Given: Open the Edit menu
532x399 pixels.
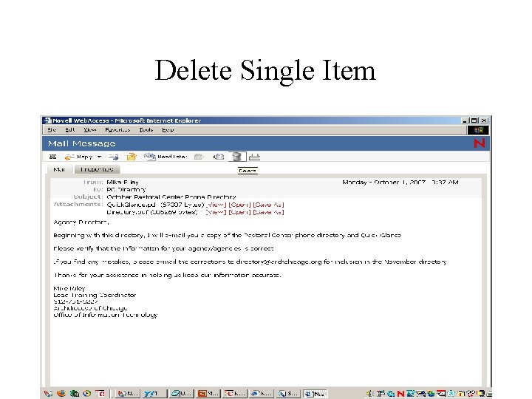Looking at the screenshot, I should 70,130.
